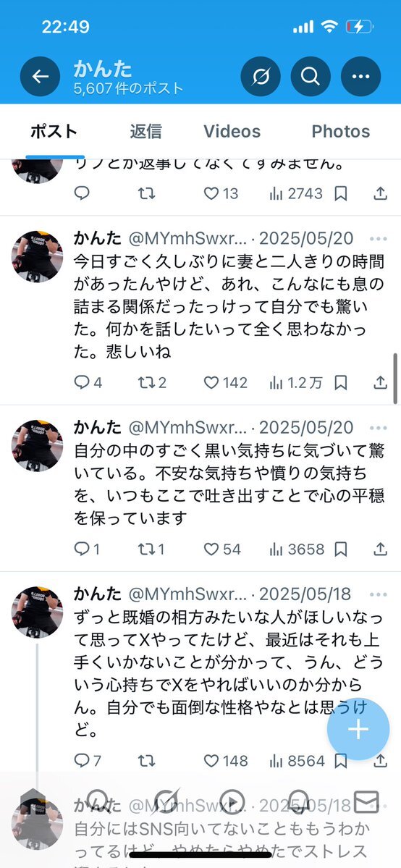
Task: Share the post with 3658 views
Action: point(380,549)
